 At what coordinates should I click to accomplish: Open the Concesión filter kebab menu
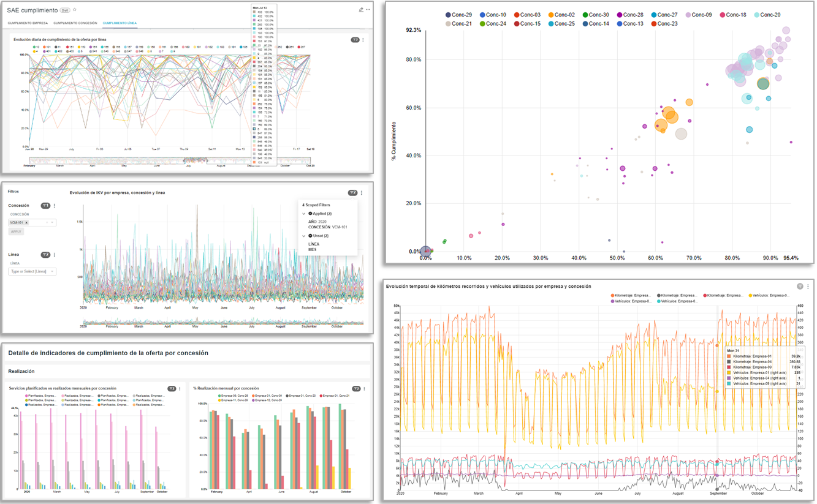pos(55,206)
